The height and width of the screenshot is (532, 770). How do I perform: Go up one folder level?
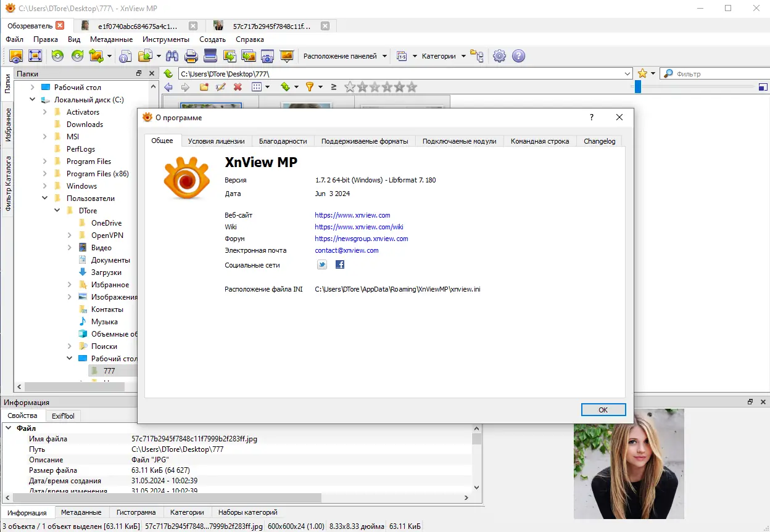[x=168, y=73]
